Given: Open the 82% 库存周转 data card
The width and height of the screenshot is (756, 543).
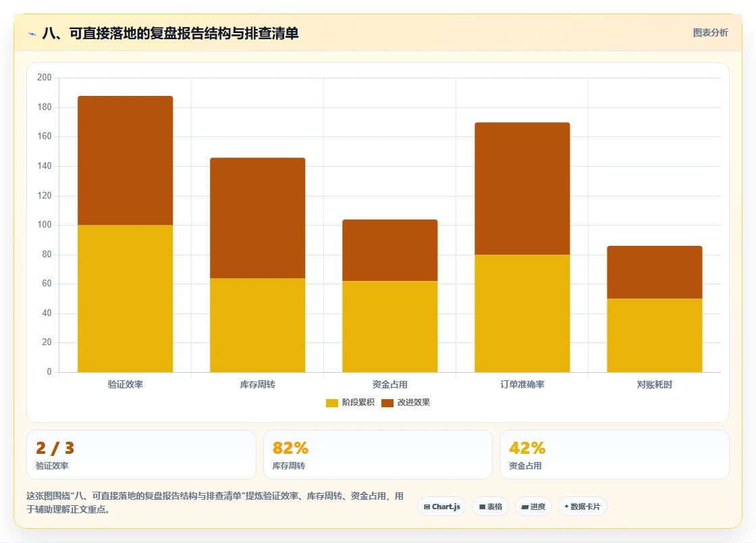Looking at the screenshot, I should tap(378, 455).
